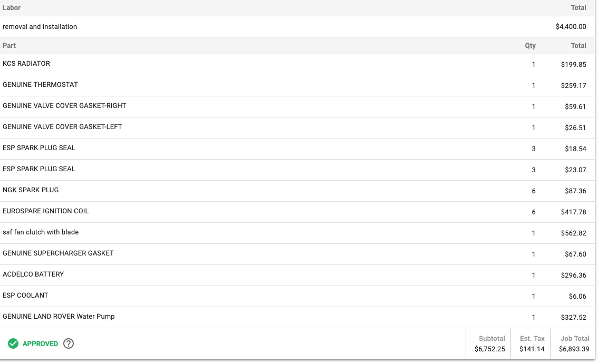Click the Subtotal amount cell

489,349
